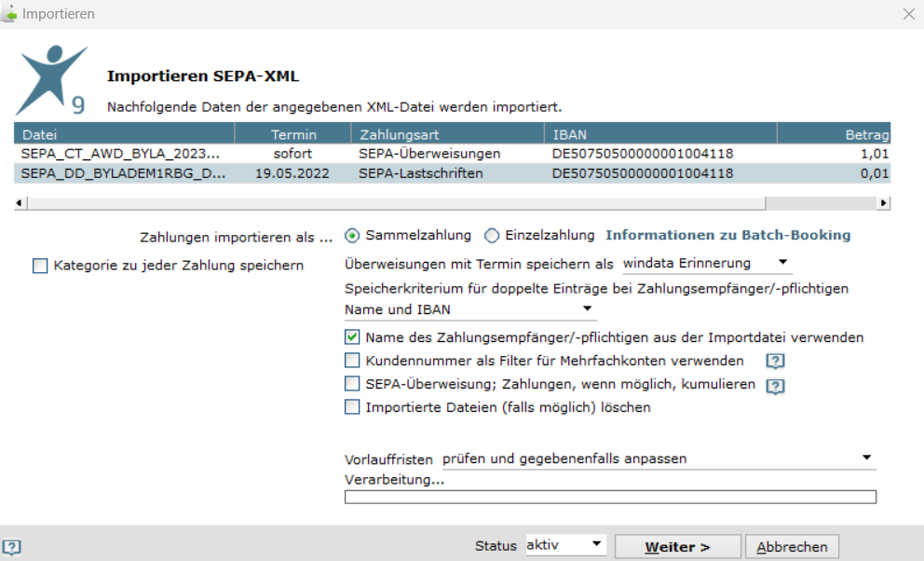Sort table by Betrag column header
The width and height of the screenshot is (924, 561).
(834, 134)
